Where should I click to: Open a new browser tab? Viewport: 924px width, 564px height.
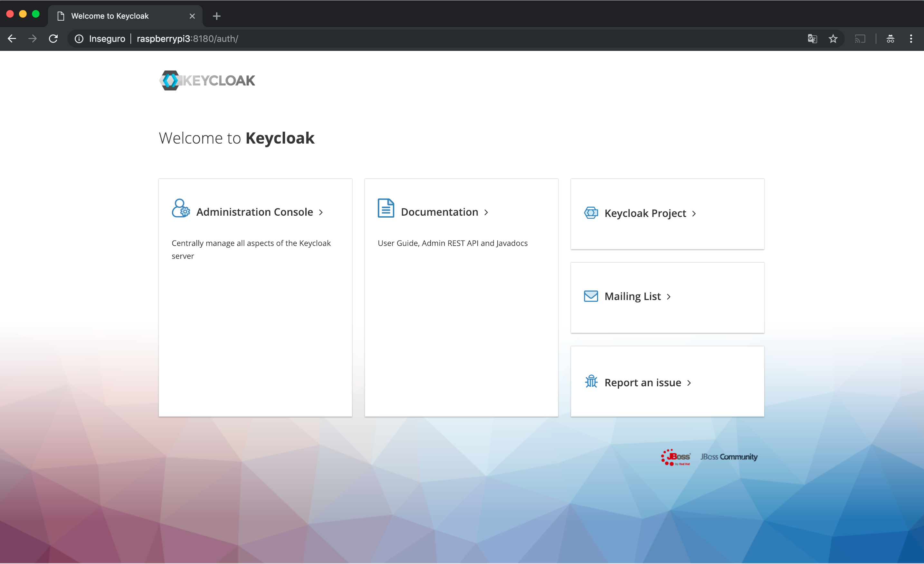216,16
